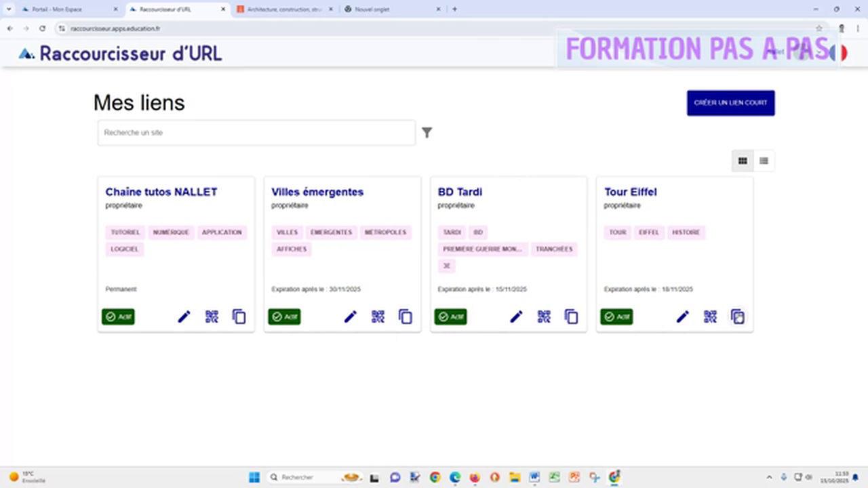This screenshot has width=868, height=488.
Task: Open the Villes émergentes card title
Action: 317,192
